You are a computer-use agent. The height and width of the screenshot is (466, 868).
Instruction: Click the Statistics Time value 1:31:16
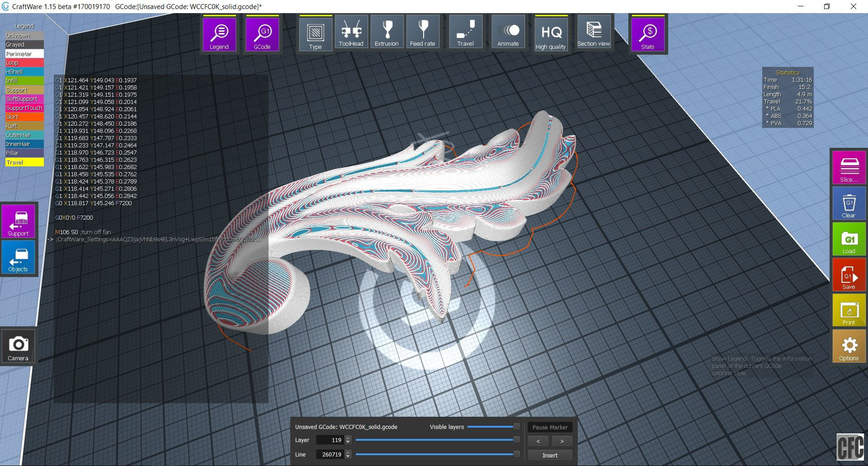pos(802,80)
